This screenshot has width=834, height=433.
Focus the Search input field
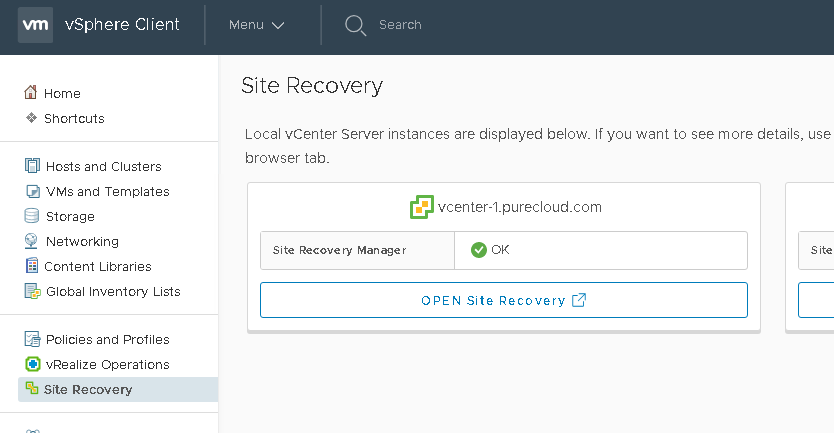coord(400,25)
